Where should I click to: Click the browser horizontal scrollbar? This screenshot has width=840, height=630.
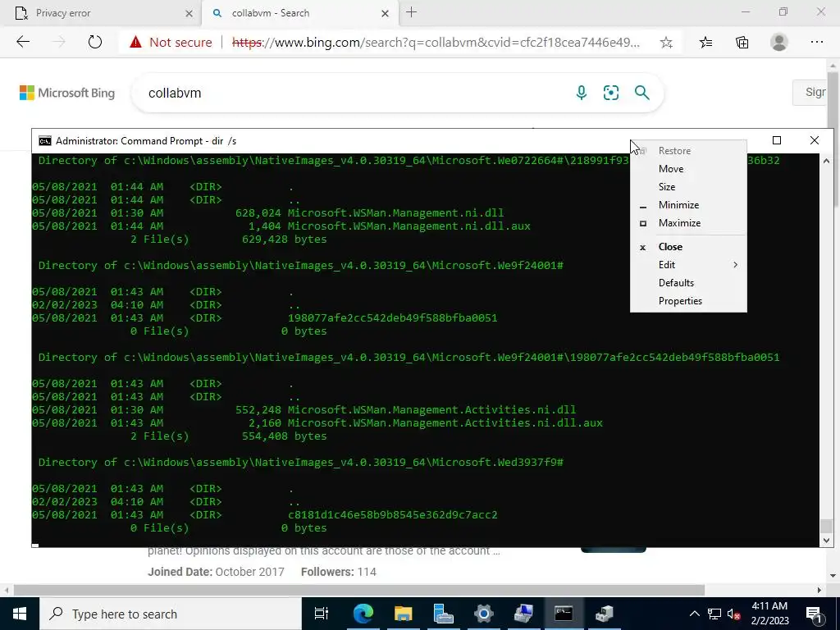[x=359, y=590]
